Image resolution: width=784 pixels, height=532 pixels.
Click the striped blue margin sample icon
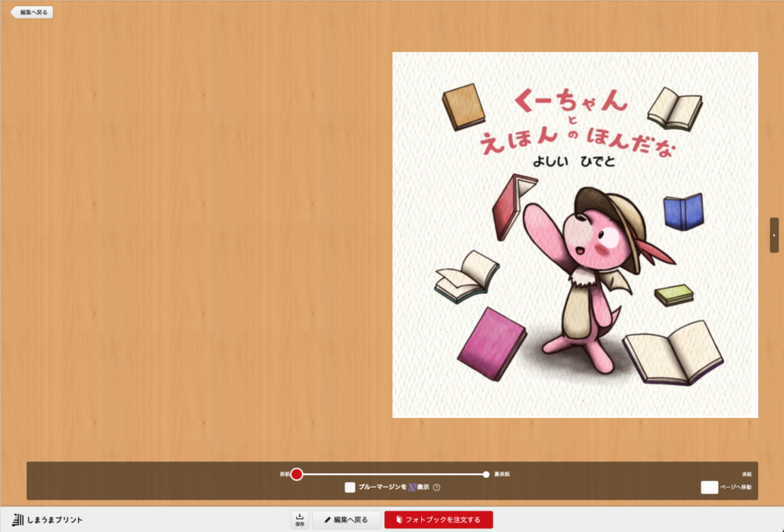point(412,487)
